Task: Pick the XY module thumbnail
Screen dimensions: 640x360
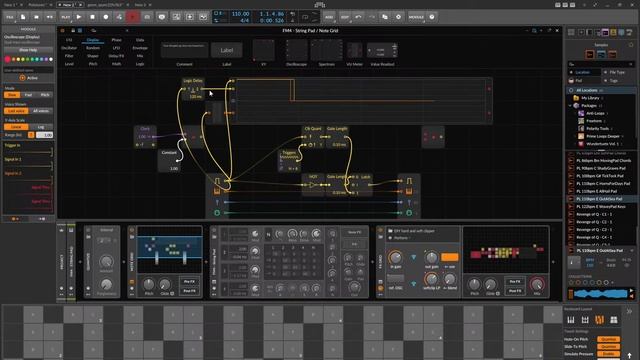Action: pos(264,50)
